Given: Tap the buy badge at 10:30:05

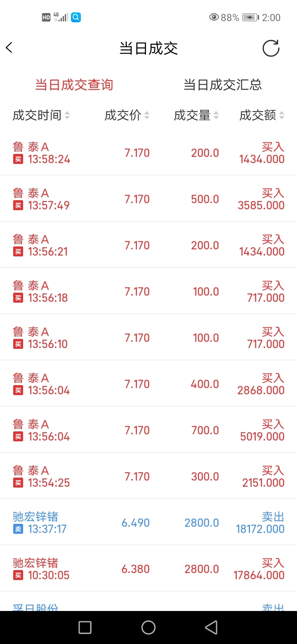Looking at the screenshot, I should point(18,575).
